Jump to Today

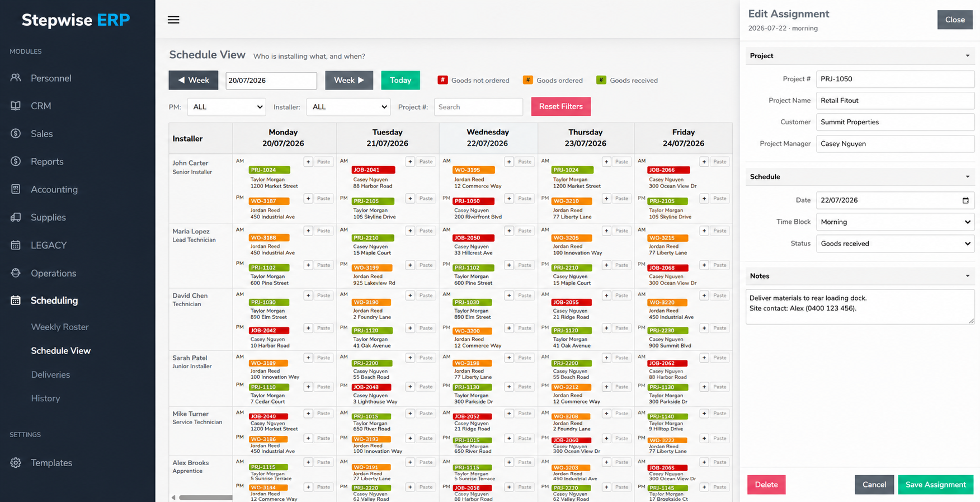pos(401,80)
